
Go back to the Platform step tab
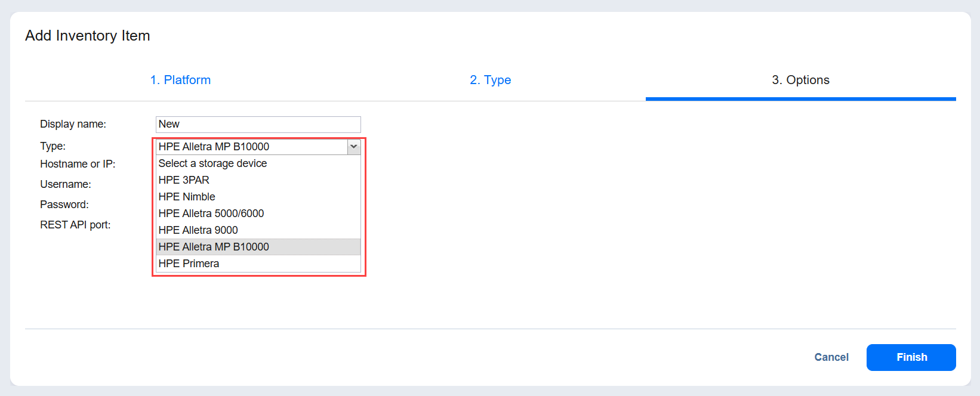click(180, 80)
